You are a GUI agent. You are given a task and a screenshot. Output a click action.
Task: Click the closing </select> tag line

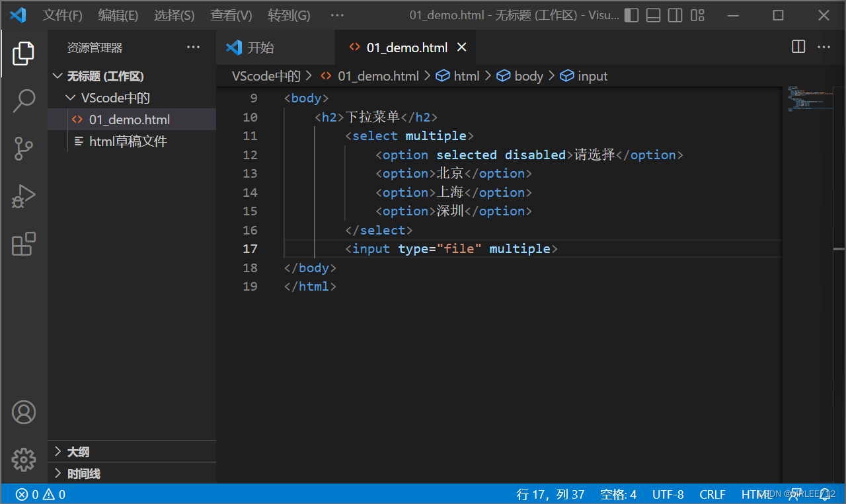click(x=379, y=230)
